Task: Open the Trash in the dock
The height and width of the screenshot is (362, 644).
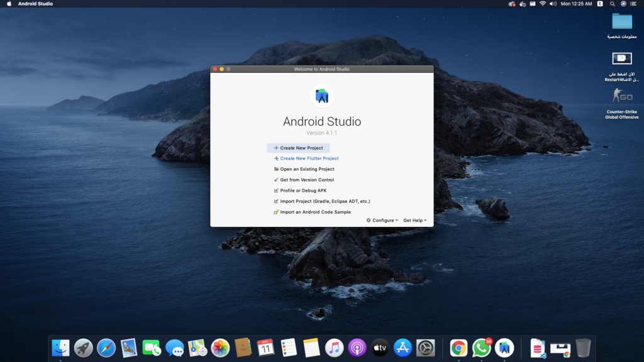Action: pyautogui.click(x=583, y=348)
